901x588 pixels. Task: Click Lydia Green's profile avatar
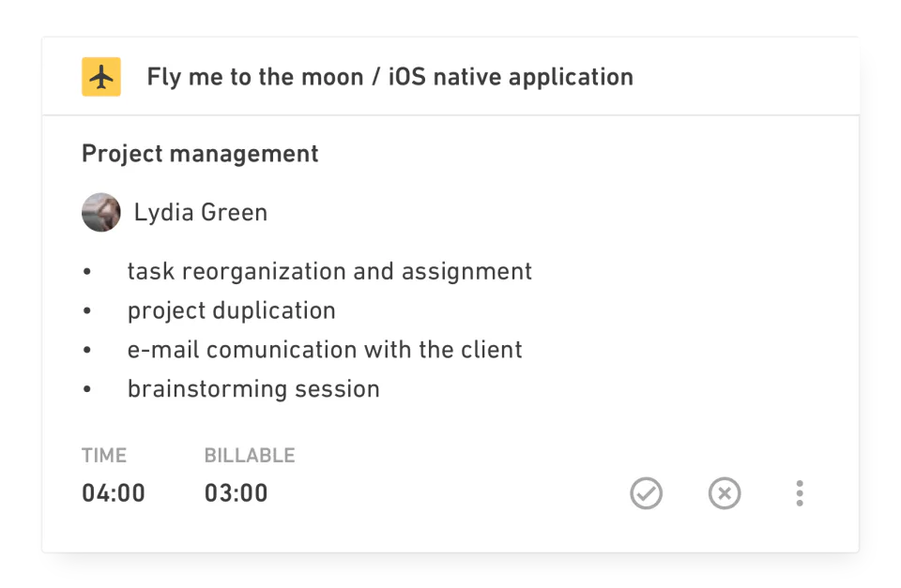click(100, 213)
